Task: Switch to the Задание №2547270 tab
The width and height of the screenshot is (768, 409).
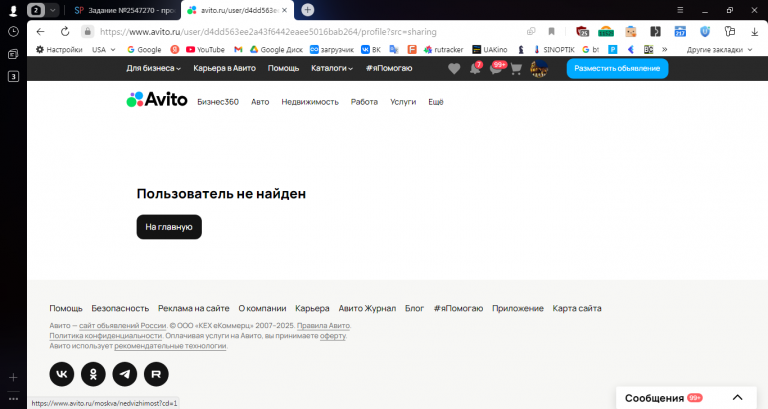Action: coord(124,10)
